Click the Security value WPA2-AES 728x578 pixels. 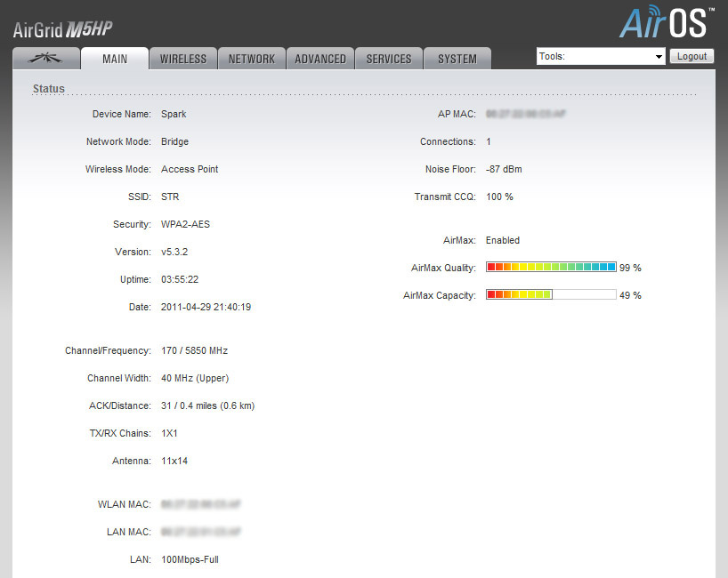[185, 224]
